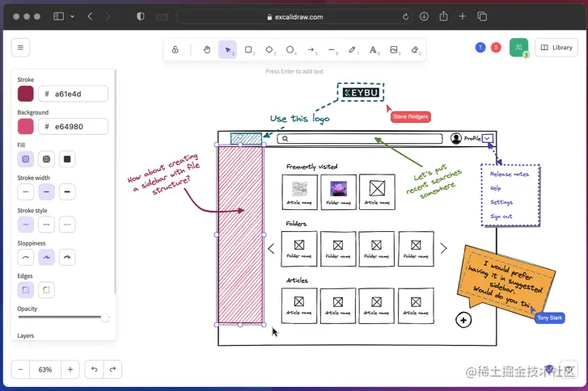This screenshot has width=588, height=391.
Task: Reset zoom showing 63%
Action: point(45,370)
